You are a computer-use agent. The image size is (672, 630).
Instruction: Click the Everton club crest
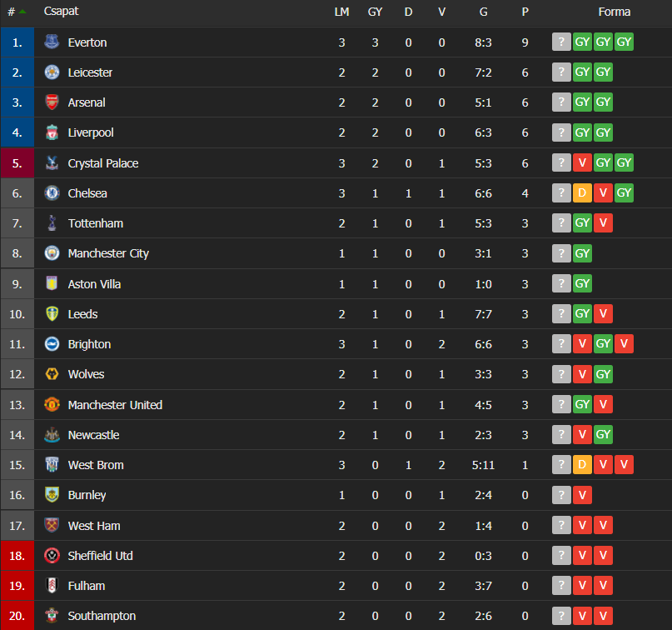coord(52,42)
